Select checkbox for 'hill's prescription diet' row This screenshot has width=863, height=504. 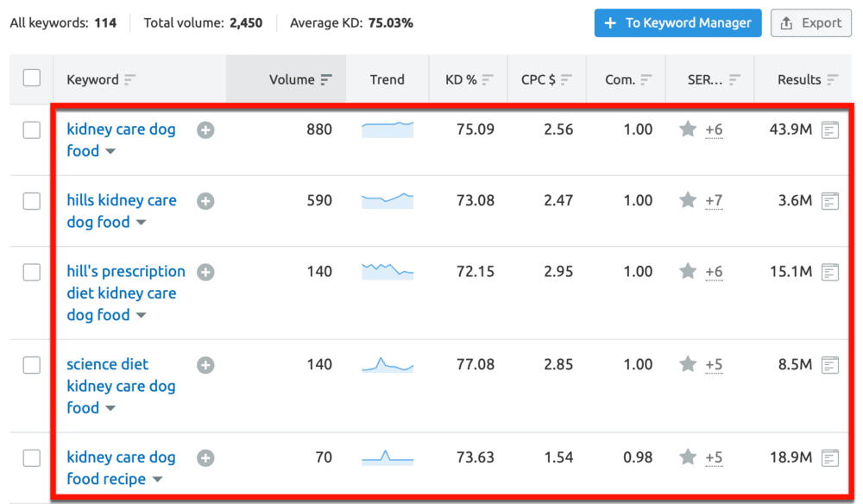[x=32, y=273]
